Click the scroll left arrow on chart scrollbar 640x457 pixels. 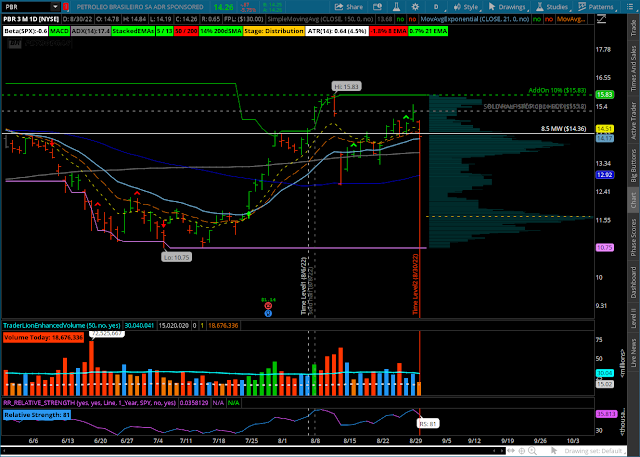[x=495, y=451]
